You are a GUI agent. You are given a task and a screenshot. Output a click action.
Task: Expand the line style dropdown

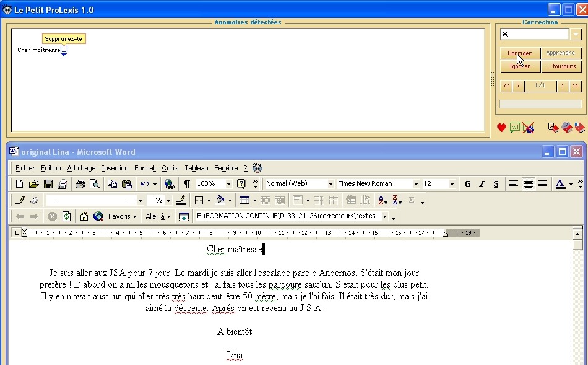point(140,201)
